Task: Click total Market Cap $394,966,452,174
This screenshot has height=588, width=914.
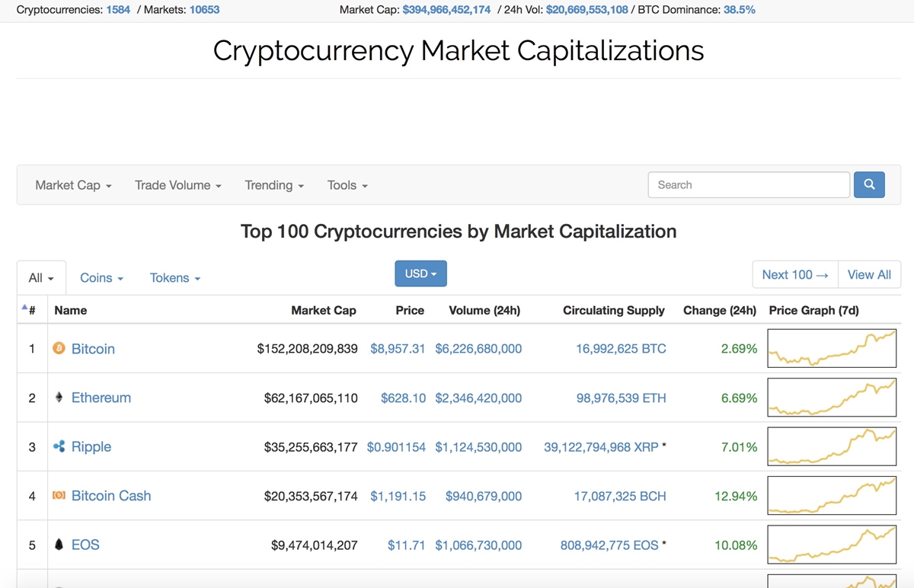Action: click(446, 10)
